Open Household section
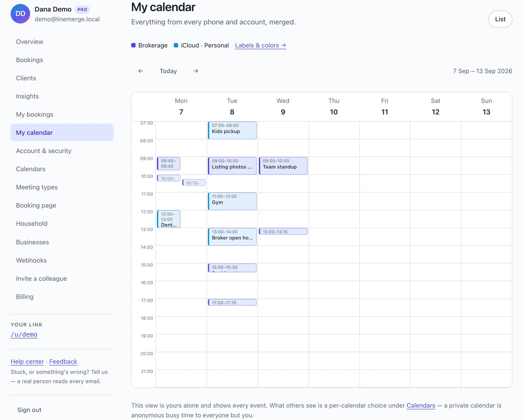 [x=62, y=224]
